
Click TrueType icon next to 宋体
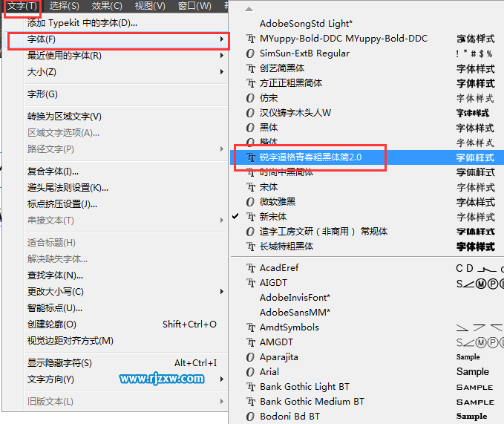coord(251,187)
